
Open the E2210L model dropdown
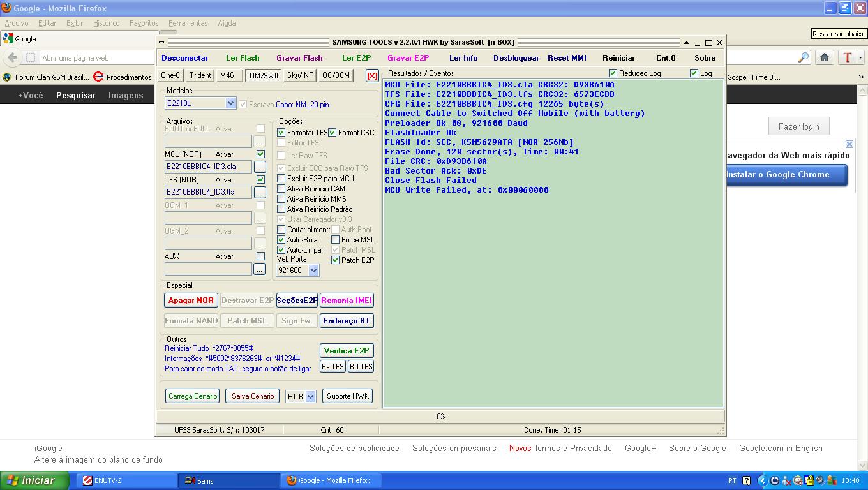tap(230, 103)
